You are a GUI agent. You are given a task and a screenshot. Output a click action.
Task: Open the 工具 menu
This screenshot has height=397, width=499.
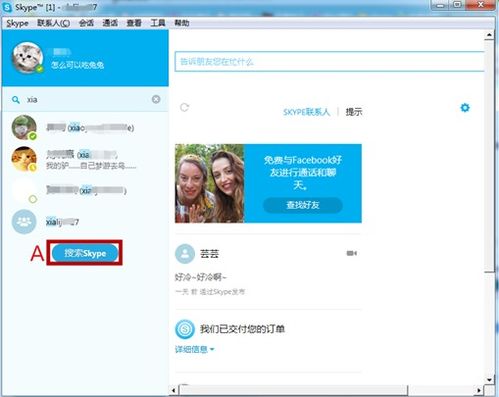point(158,23)
